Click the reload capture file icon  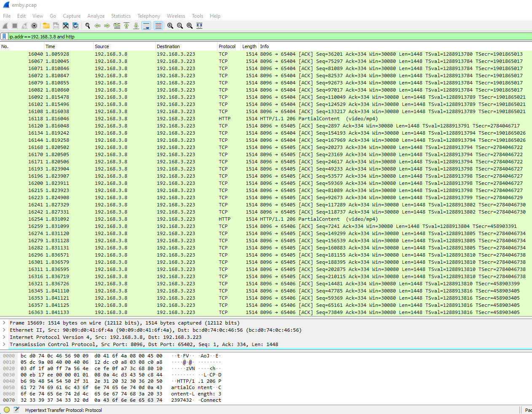(x=75, y=26)
